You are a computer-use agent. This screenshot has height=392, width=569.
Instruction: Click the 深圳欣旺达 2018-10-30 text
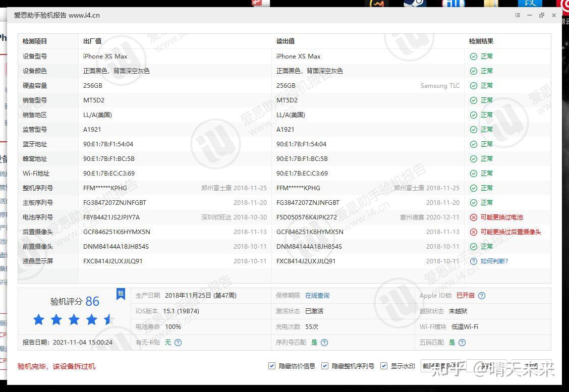pos(234,217)
